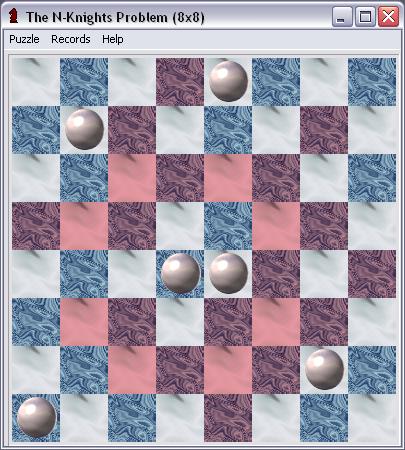Maximize the N-Knights Problem window

365,16
